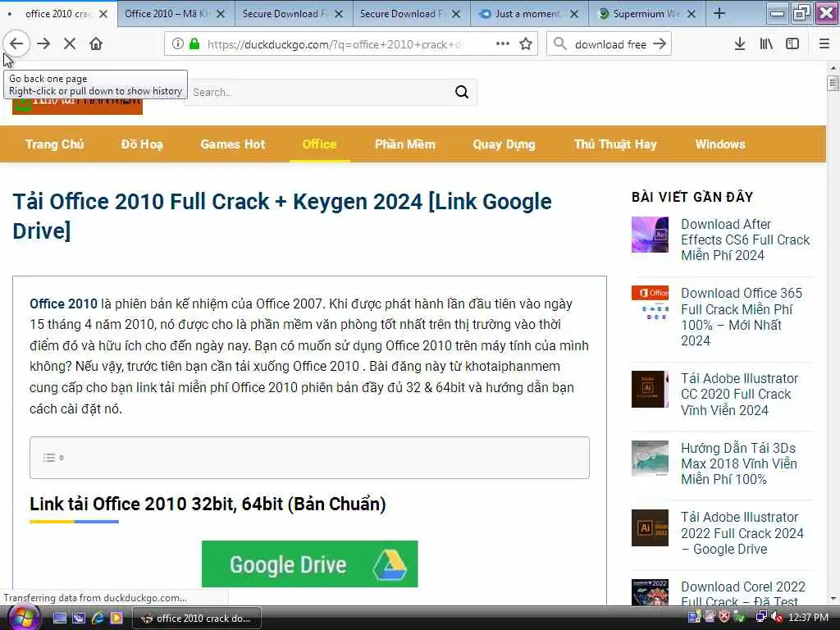The width and height of the screenshot is (840, 630).
Task: Stop loading the page
Action: pos(70,44)
